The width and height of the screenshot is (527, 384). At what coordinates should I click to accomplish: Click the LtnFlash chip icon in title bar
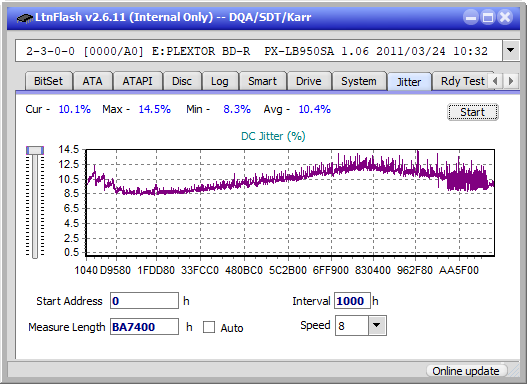(x=24, y=17)
